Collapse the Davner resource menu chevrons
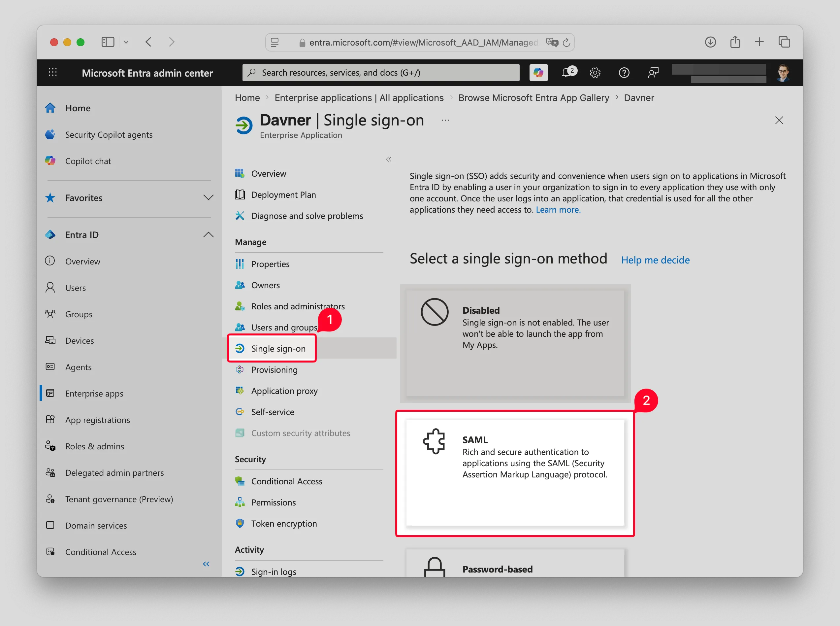 pos(388,159)
